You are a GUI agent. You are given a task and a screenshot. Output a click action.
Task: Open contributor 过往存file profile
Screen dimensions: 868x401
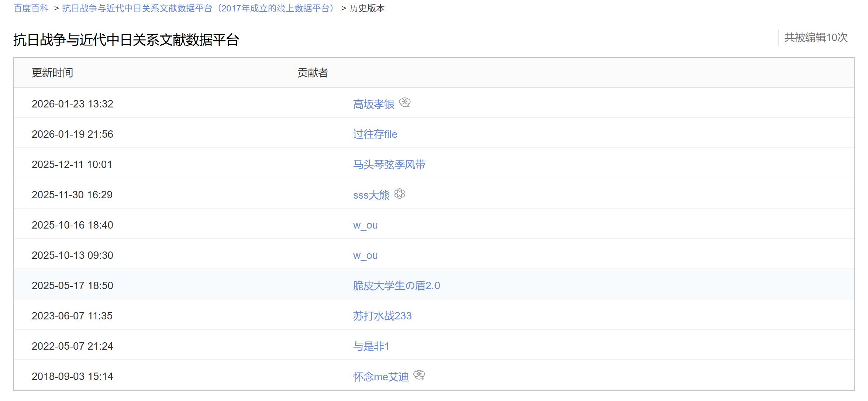(x=375, y=134)
